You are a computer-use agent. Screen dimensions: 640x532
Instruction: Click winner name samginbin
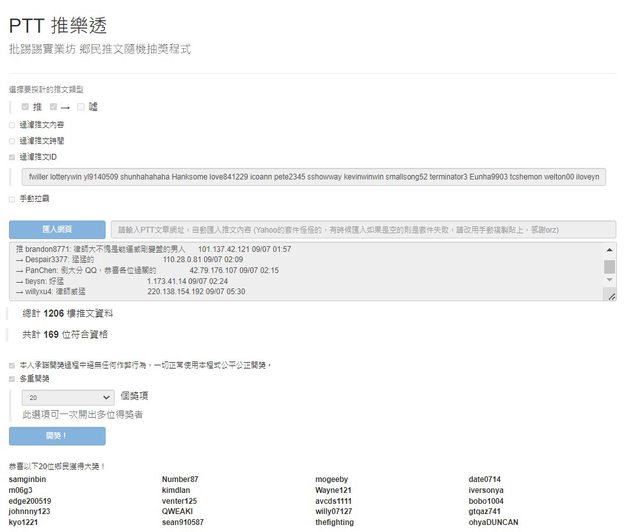(x=28, y=480)
